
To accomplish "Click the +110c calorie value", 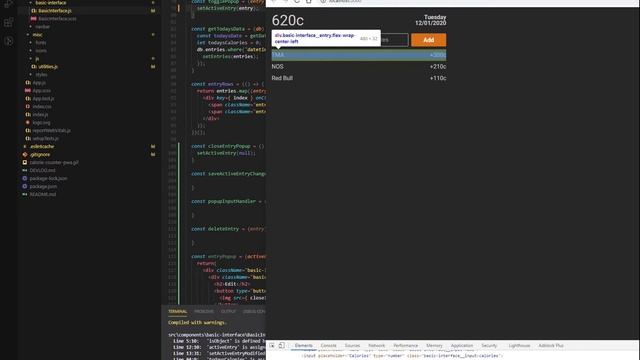I will (x=438, y=78).
